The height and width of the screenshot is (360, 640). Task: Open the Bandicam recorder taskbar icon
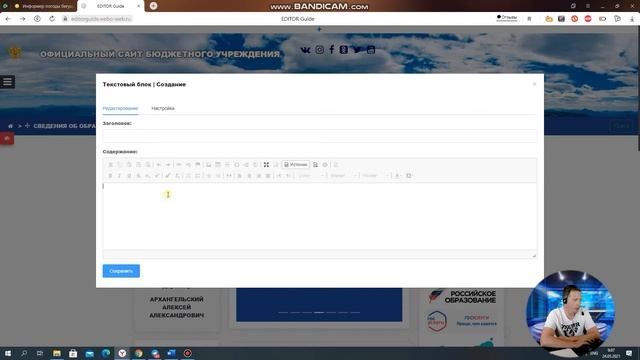(x=187, y=353)
